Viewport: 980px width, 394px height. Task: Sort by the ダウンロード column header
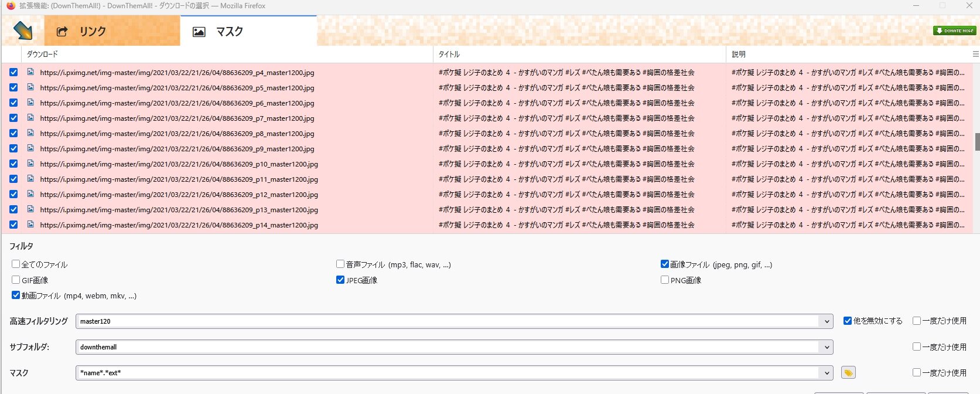227,54
